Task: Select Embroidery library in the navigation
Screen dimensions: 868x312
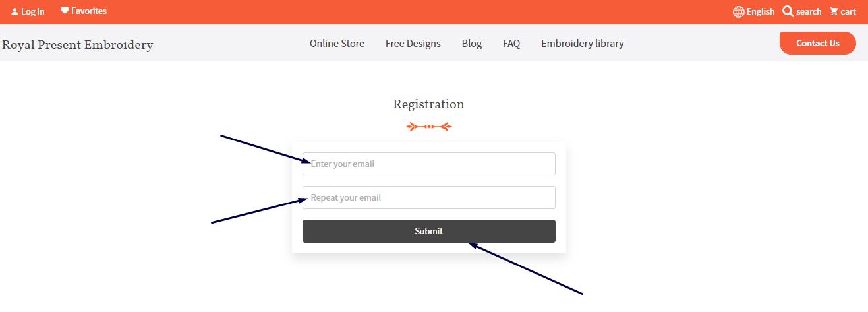Action: (x=583, y=44)
